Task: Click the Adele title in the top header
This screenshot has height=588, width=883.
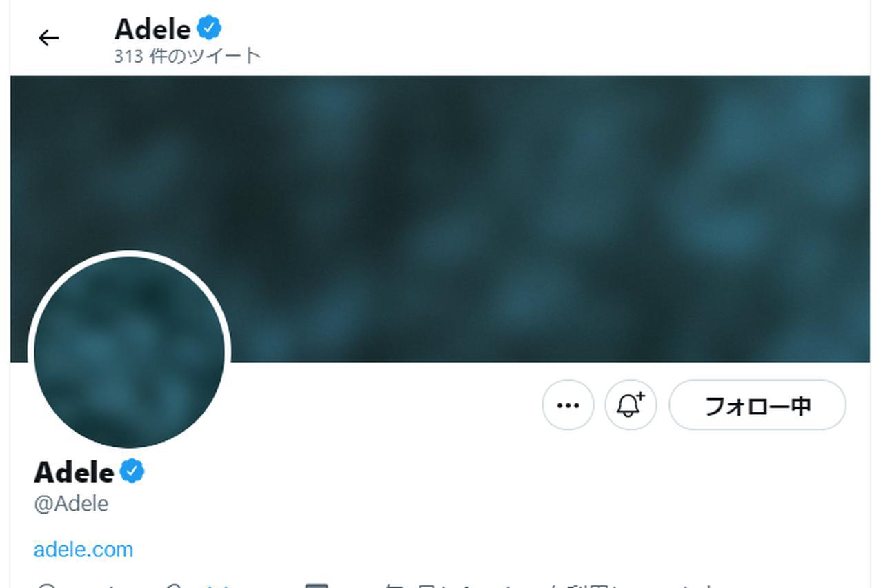Action: coord(152,29)
